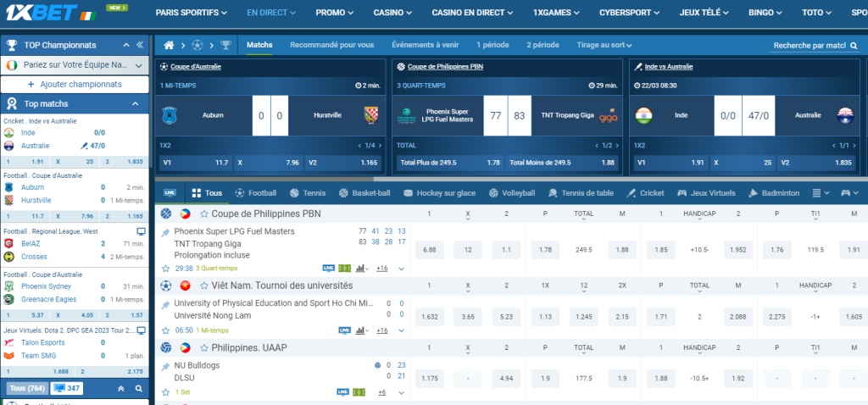868x405 pixels.
Task: Switch to Recommandé pour vous tab
Action: pos(332,45)
